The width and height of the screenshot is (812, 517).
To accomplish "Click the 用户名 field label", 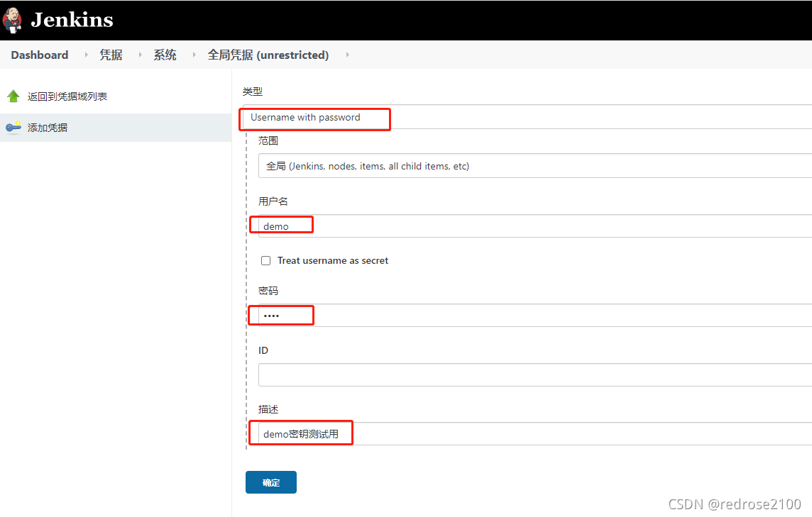I will [273, 201].
